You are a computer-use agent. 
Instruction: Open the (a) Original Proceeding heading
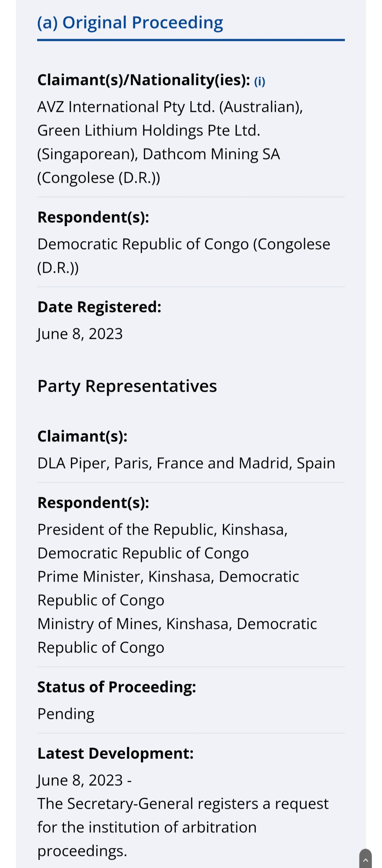[x=130, y=23]
